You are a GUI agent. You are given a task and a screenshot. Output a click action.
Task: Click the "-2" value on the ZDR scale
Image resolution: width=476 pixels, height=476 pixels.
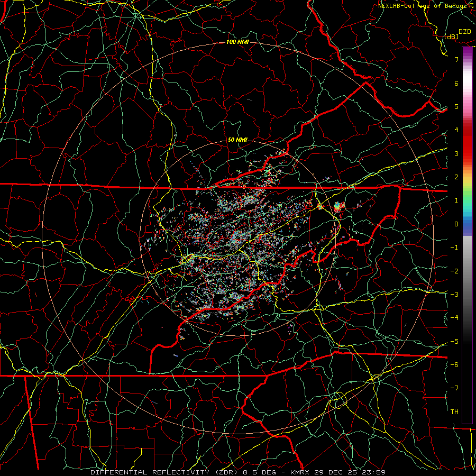coord(454,271)
